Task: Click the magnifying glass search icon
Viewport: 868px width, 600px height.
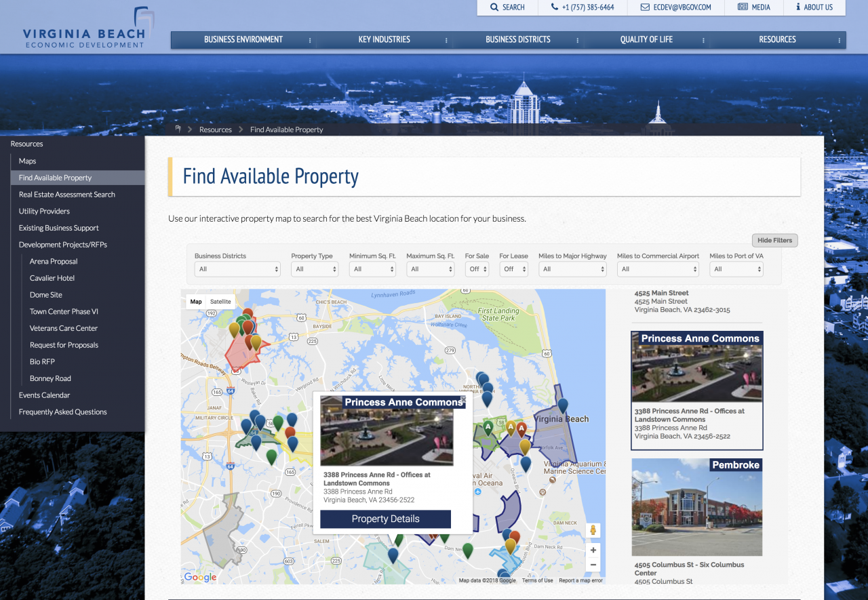Action: (x=494, y=7)
